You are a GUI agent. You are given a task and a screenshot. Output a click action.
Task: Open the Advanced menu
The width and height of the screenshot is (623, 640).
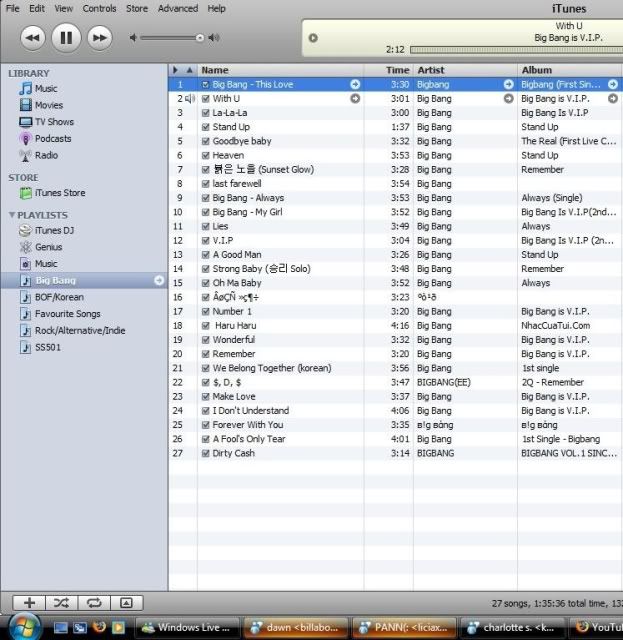click(178, 8)
